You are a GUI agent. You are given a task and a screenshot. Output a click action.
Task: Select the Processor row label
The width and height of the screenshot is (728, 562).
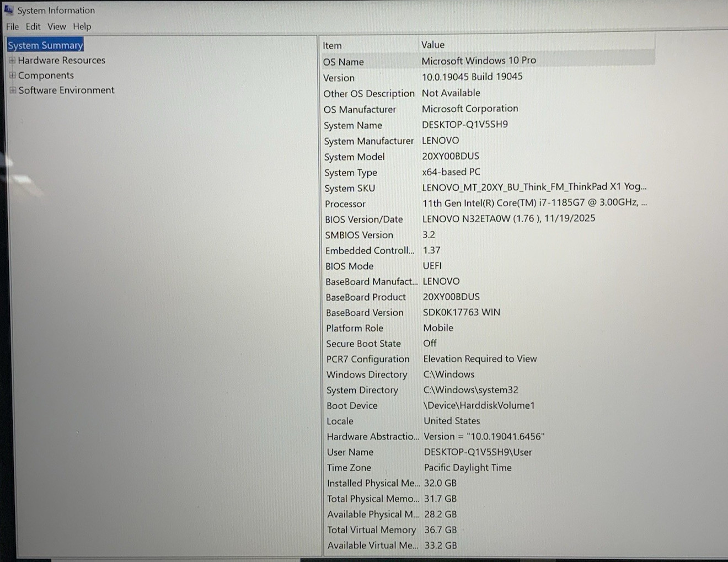tap(345, 204)
